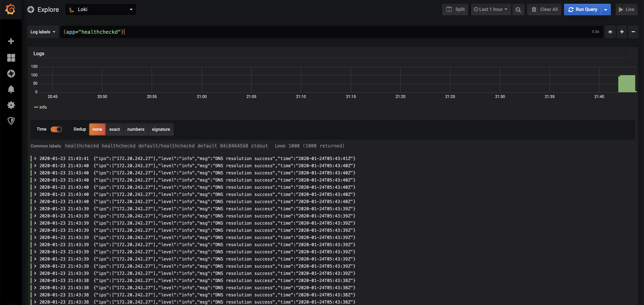Open Explore compass icon in sidebar
The width and height of the screenshot is (644, 305).
click(x=11, y=74)
